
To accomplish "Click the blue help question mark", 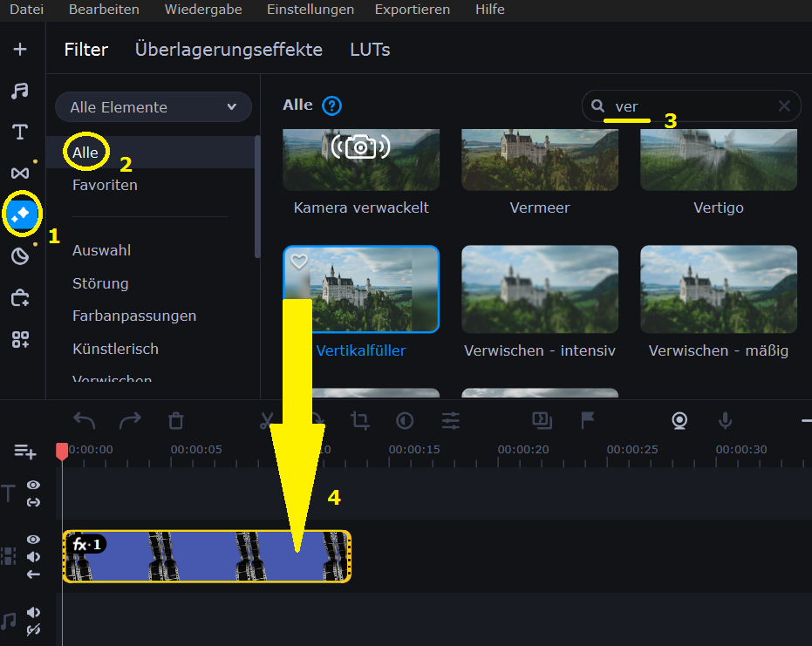I will coord(331,106).
